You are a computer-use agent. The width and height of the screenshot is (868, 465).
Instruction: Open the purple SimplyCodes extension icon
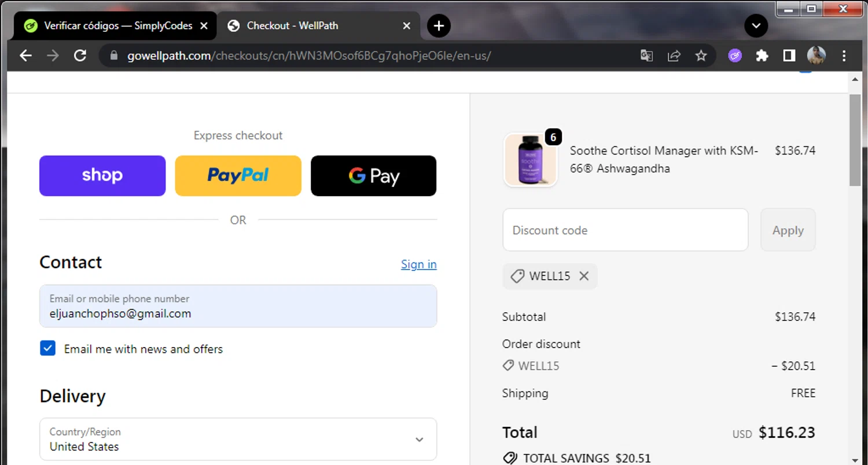pos(735,56)
